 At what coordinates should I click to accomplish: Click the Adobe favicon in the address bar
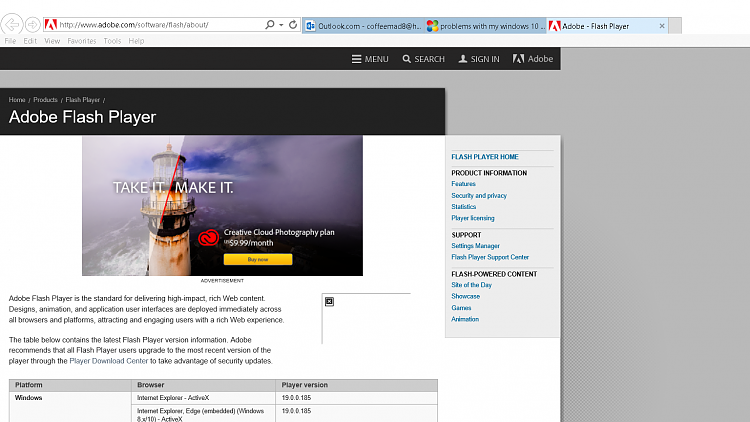[x=51, y=24]
